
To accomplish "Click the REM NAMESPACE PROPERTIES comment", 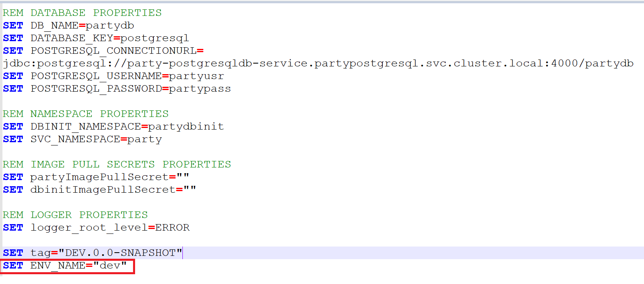I will click(x=85, y=114).
